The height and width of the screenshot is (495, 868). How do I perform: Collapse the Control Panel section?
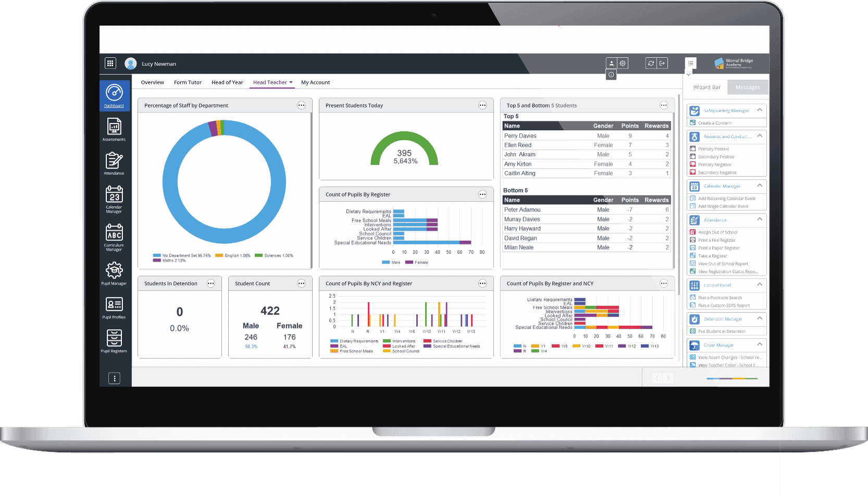coord(760,284)
